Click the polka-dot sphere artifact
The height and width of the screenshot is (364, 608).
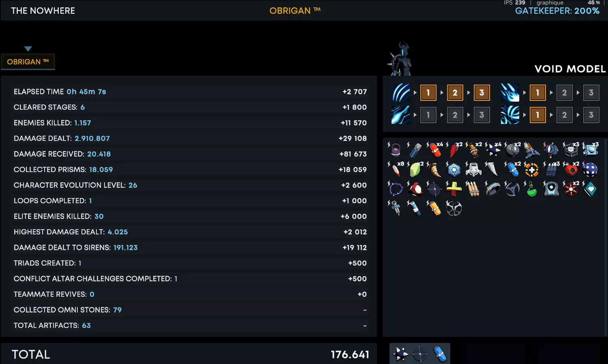pyautogui.click(x=590, y=170)
